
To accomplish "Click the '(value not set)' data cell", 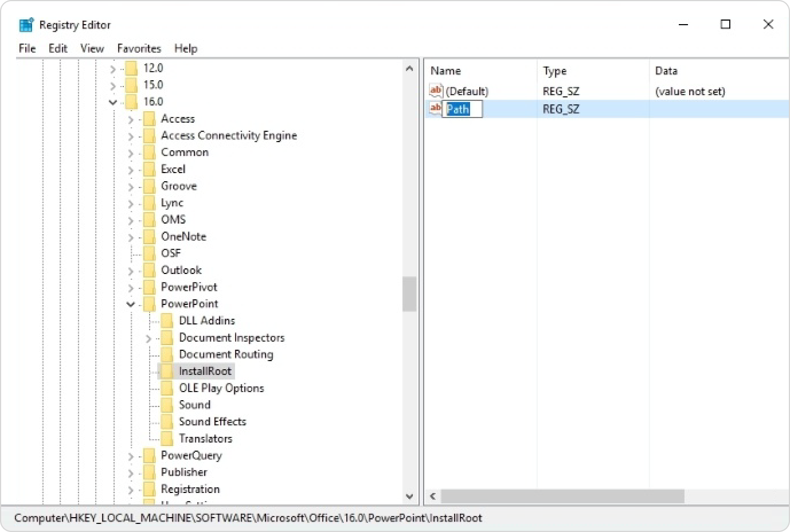I will [x=690, y=91].
